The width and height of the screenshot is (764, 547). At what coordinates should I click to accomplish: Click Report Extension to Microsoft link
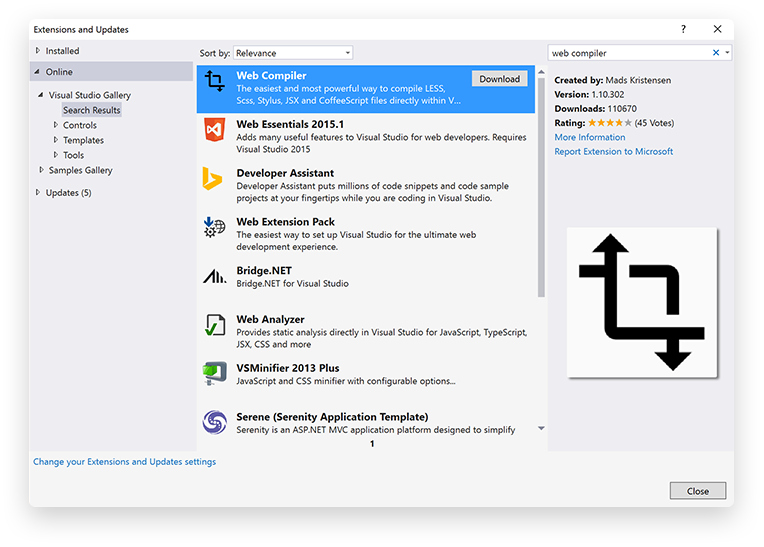pyautogui.click(x=613, y=151)
